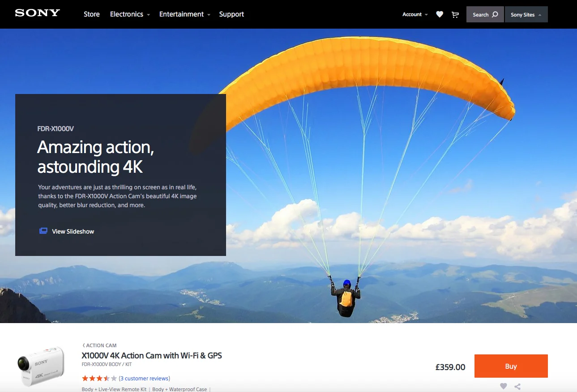The width and height of the screenshot is (577, 392).
Task: Open the wishlist heart in header
Action: point(440,14)
